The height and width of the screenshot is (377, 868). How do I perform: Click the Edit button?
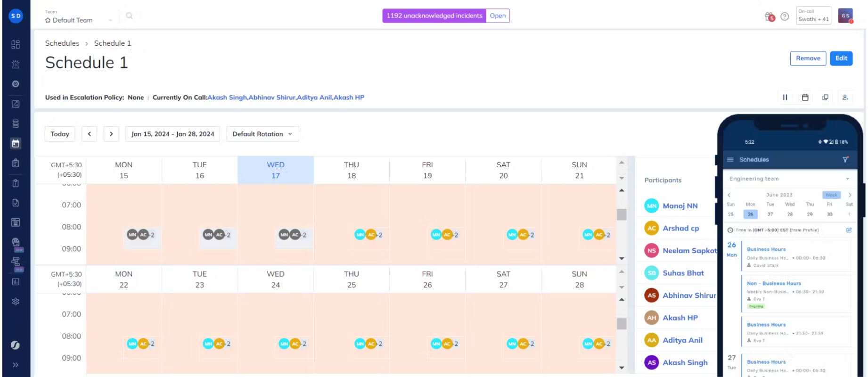tap(841, 58)
